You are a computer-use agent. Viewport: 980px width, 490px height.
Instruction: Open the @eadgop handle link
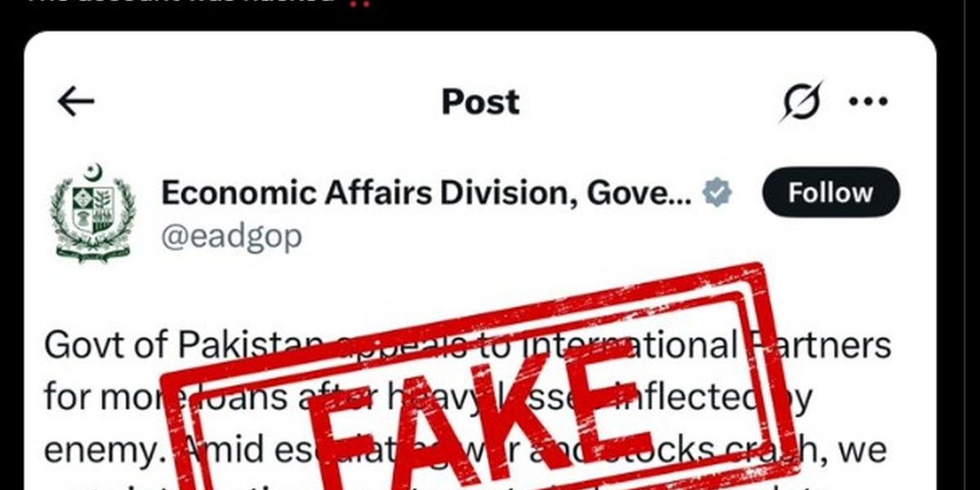pyautogui.click(x=231, y=236)
